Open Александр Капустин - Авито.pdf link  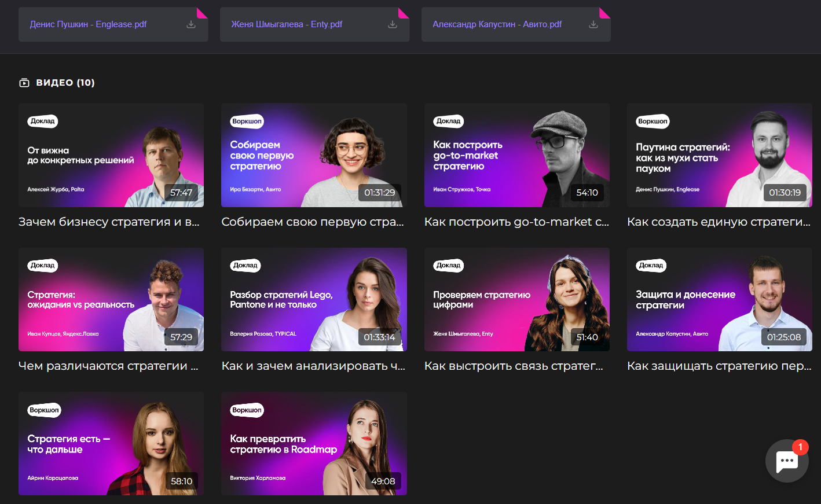coord(497,24)
